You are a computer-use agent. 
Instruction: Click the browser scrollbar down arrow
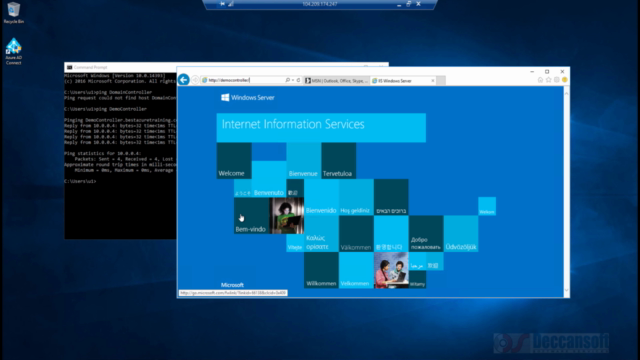tap(566, 290)
